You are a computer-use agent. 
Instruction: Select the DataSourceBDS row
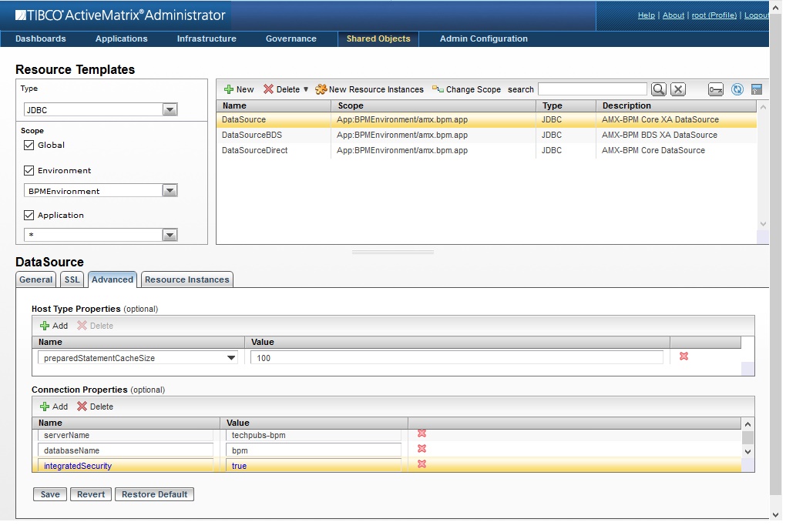click(486, 136)
